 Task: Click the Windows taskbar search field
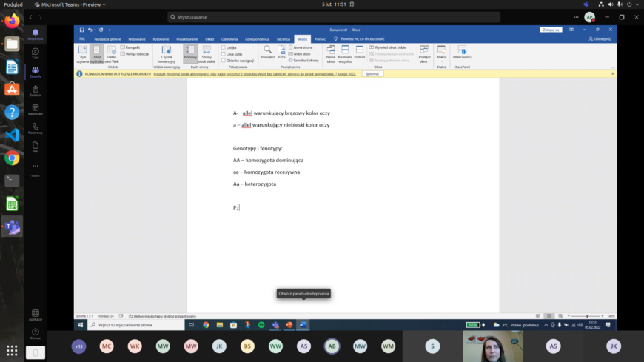coord(136,324)
